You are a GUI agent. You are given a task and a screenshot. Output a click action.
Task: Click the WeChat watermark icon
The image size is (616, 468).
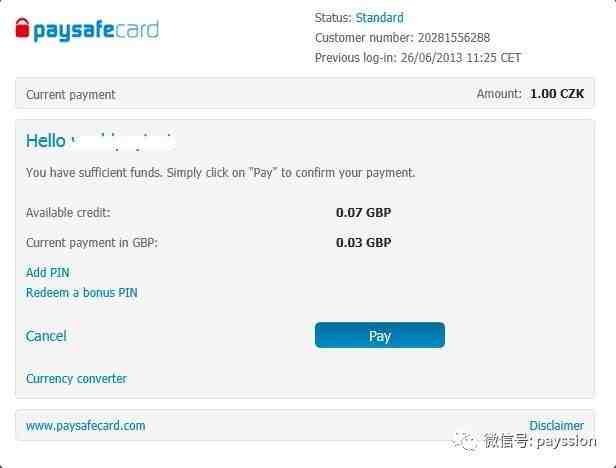pyautogui.click(x=464, y=441)
